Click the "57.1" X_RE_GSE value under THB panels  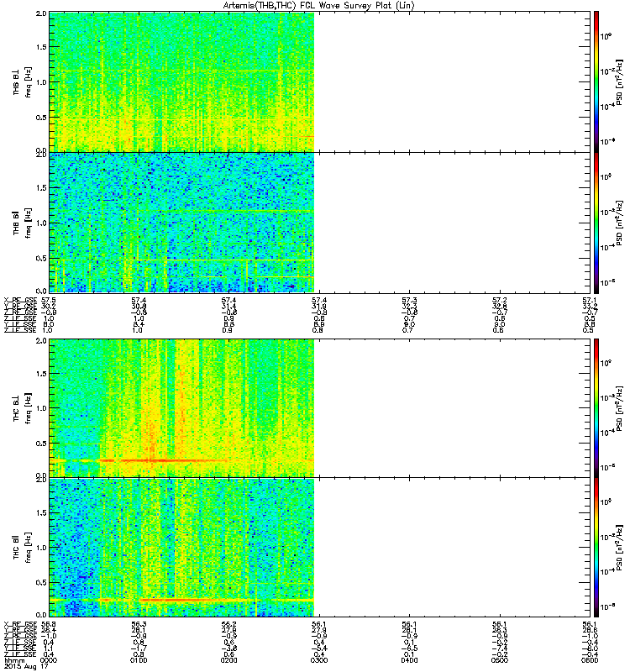[x=590, y=300]
